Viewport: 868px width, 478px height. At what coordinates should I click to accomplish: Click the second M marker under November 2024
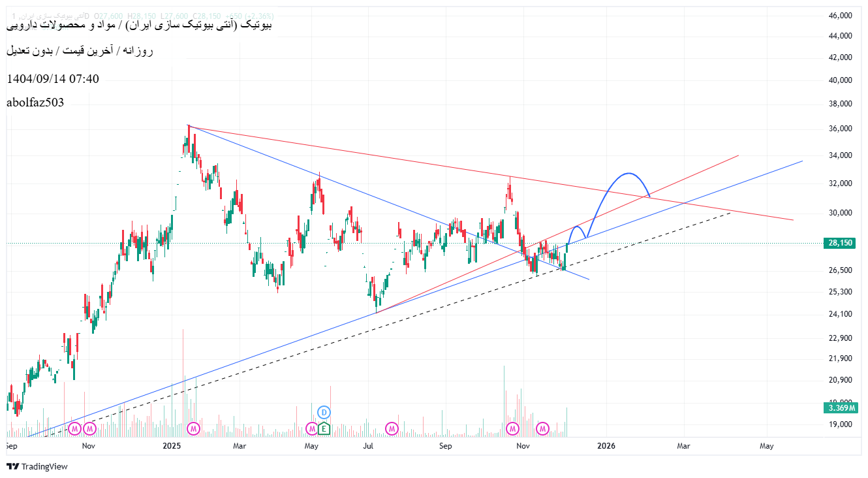89,429
